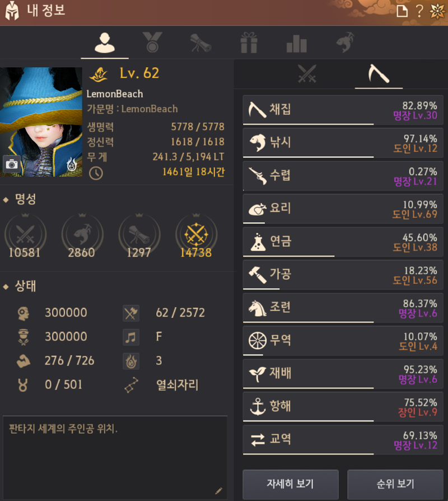Select the 항해 sailing skill row
This screenshot has height=501, width=448.
click(x=343, y=407)
